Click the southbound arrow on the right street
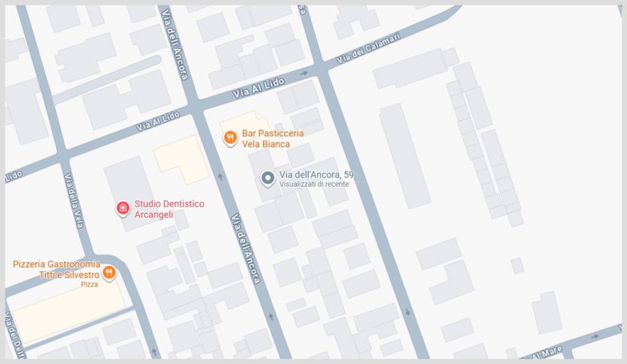Image resolution: width=627 pixels, height=364 pixels. point(407,311)
